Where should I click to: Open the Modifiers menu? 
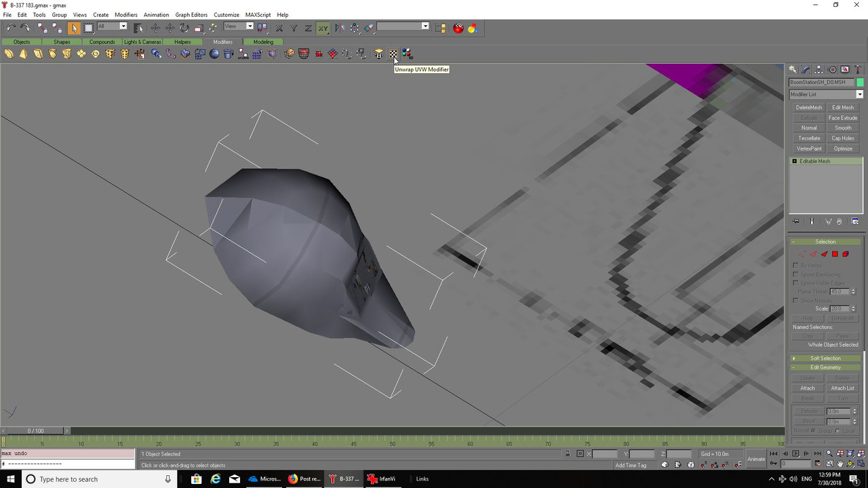[126, 15]
